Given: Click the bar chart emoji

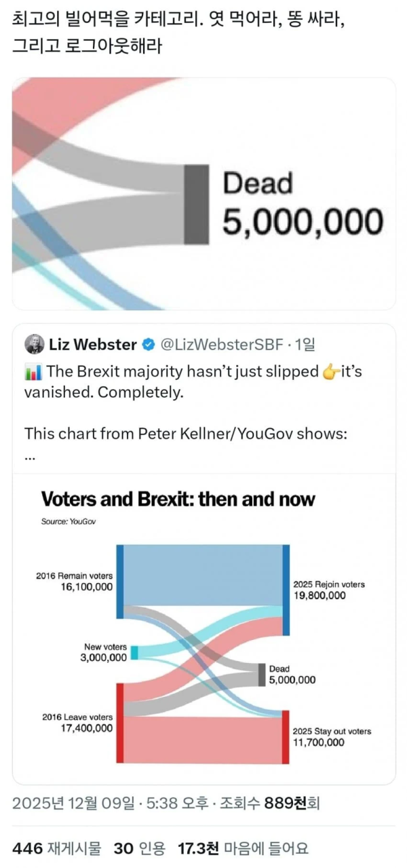Looking at the screenshot, I should click(32, 372).
